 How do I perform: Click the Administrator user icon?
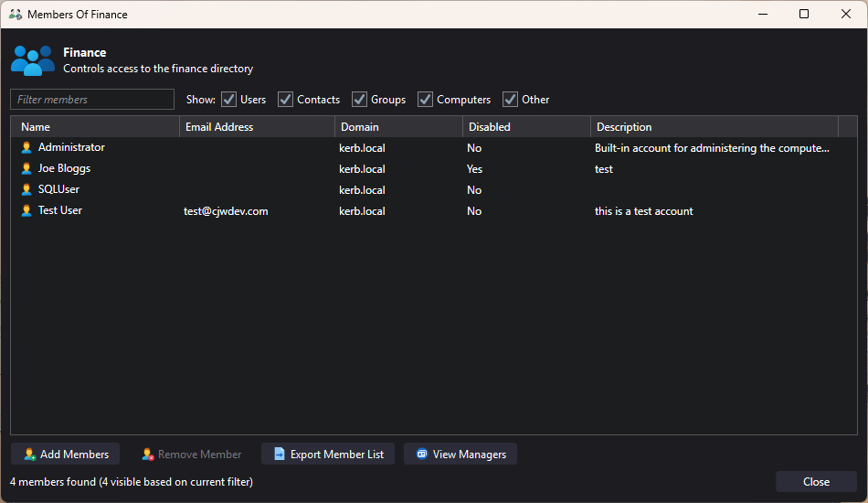tap(26, 148)
